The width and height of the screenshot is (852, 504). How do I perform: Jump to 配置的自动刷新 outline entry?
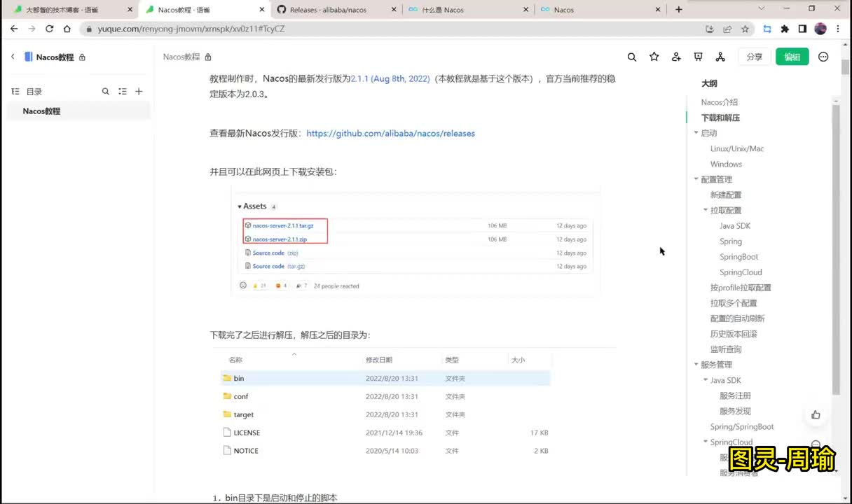(x=738, y=318)
